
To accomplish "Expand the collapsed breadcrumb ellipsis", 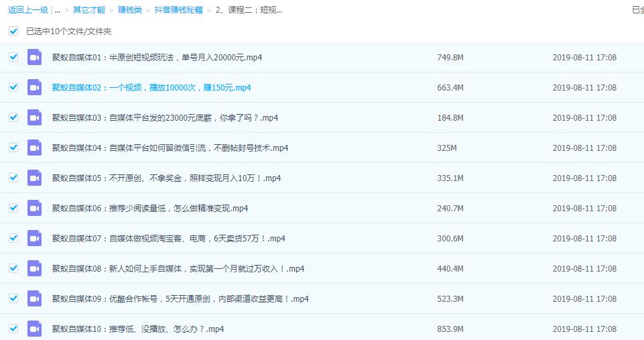I will [58, 10].
